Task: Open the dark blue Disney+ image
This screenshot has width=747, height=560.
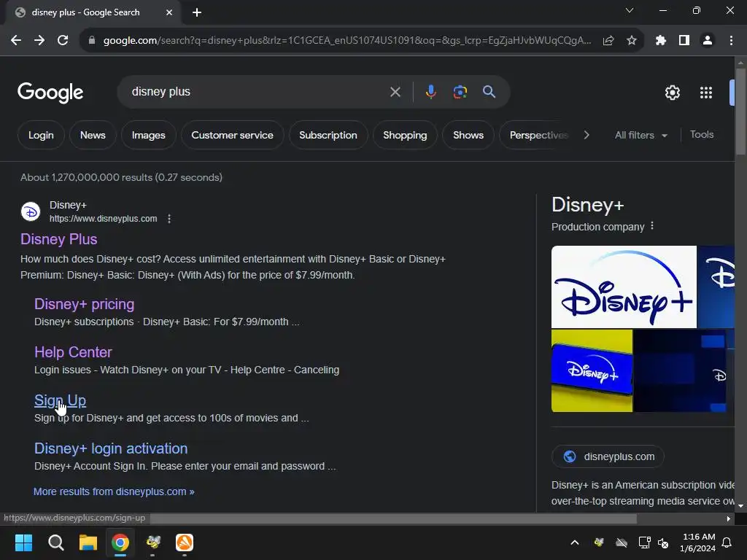Action: click(x=680, y=371)
